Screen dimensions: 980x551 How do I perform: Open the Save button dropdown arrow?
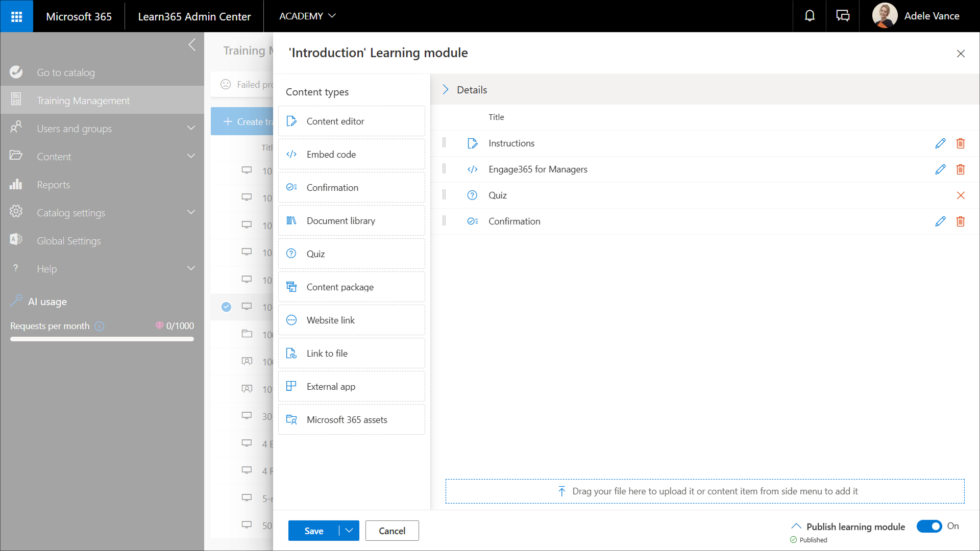tap(349, 531)
